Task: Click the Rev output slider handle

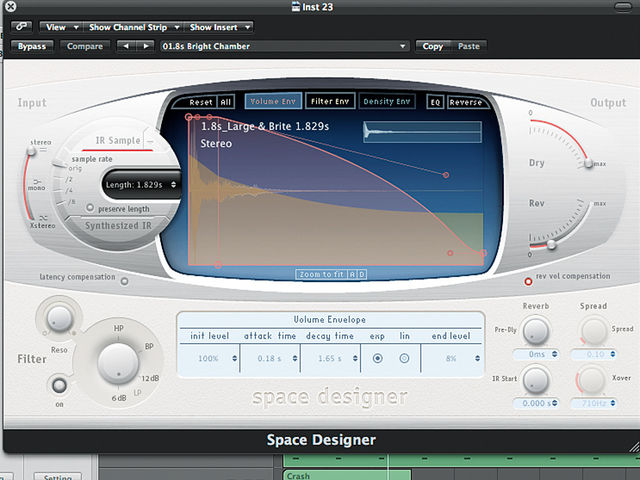Action: (551, 244)
